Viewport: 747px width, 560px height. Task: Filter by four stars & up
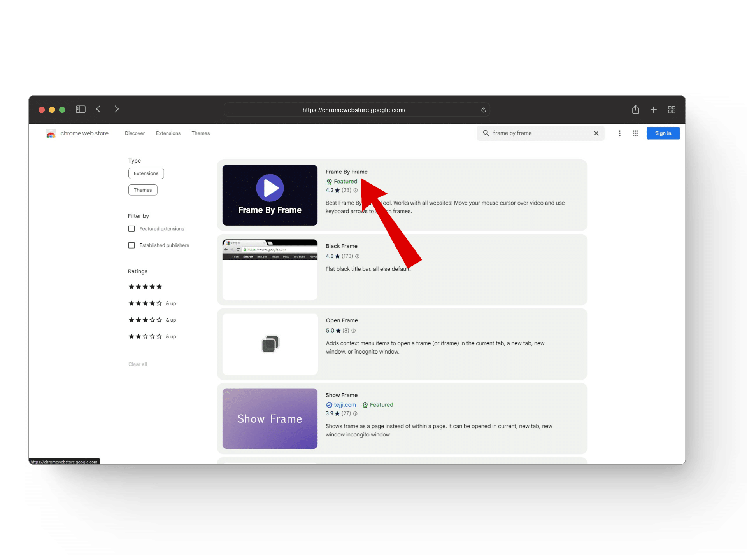[152, 303]
